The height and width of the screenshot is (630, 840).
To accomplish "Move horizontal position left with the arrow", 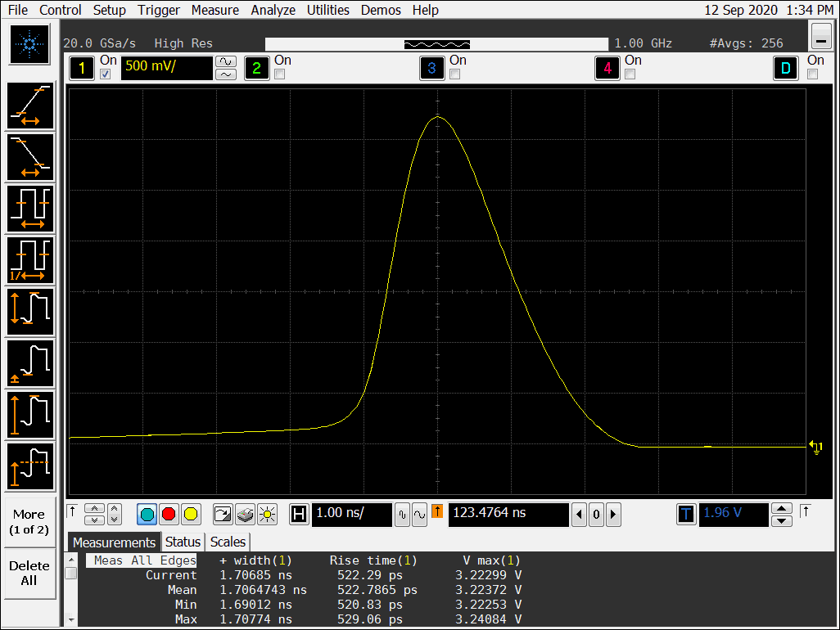I will (579, 515).
